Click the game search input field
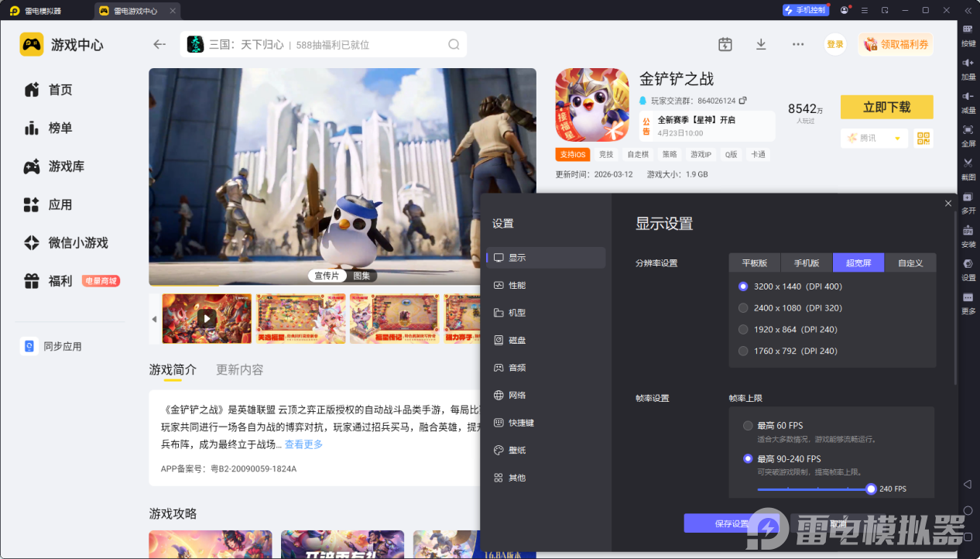Viewport: 980px width, 559px height. coord(325,45)
